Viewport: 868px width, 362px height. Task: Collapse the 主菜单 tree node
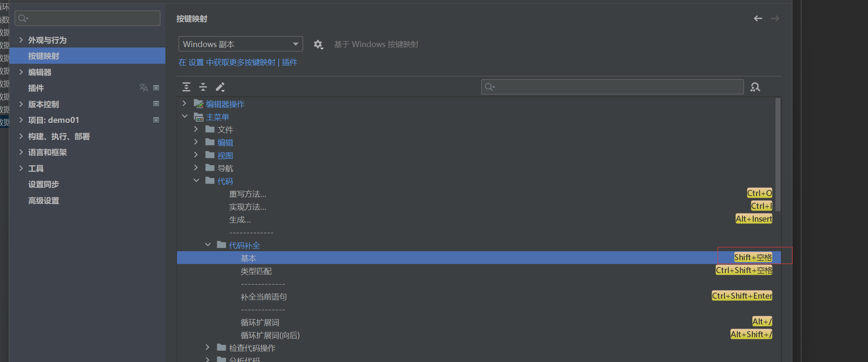pyautogui.click(x=185, y=116)
